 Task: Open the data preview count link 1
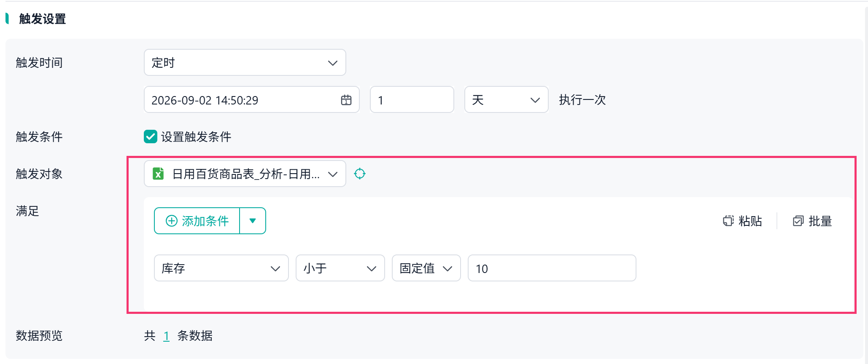pos(166,336)
